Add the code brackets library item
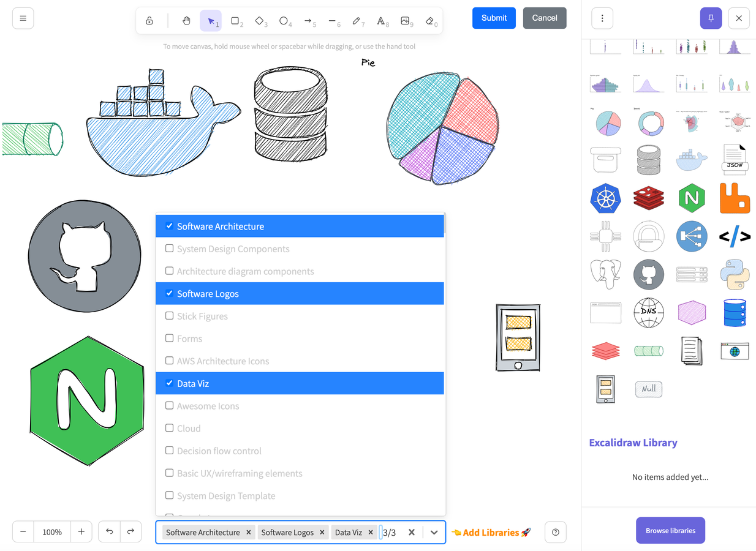Viewport: 756px width, 551px height. [x=735, y=236]
